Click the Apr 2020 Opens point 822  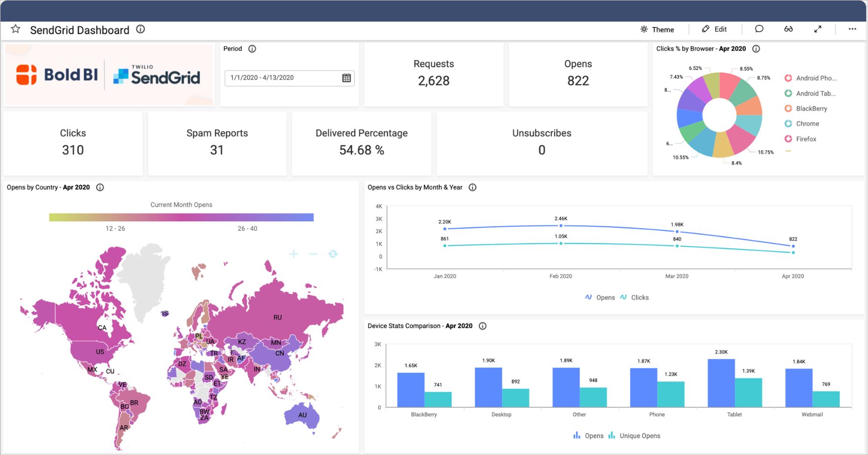coord(793,246)
